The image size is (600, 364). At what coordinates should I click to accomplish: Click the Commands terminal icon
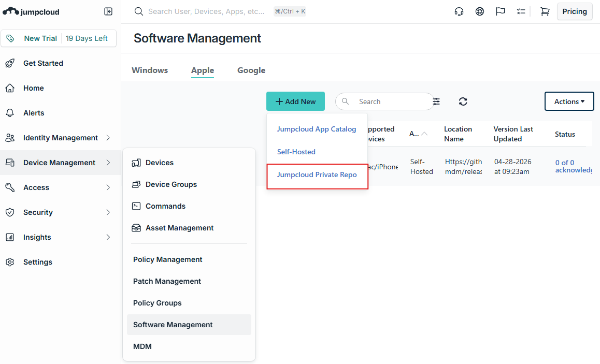(136, 206)
